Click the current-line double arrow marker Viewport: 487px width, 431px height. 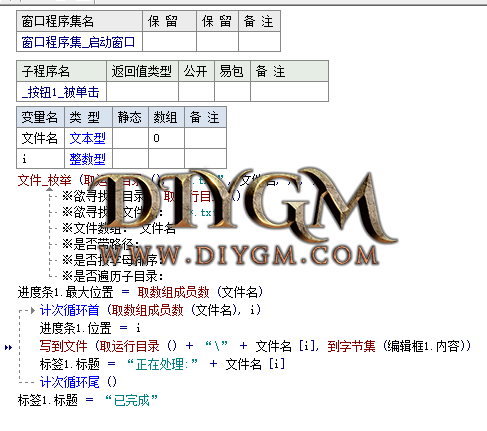click(9, 348)
